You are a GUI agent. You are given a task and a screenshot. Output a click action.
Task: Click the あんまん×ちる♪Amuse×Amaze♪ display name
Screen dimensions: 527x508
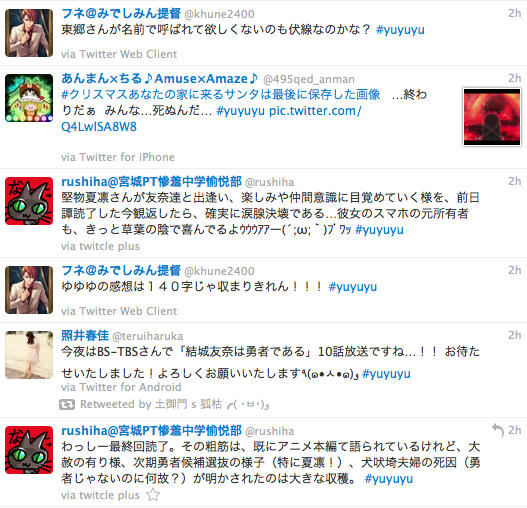coord(160,78)
